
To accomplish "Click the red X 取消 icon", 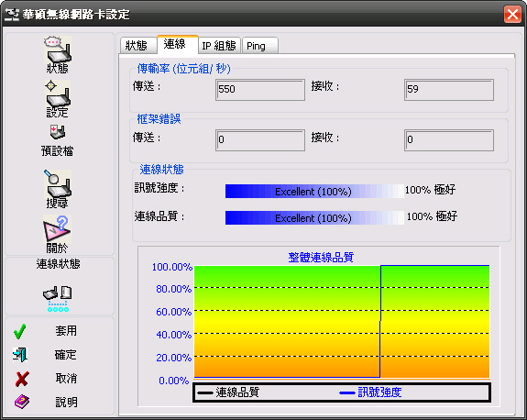I will 22,379.
